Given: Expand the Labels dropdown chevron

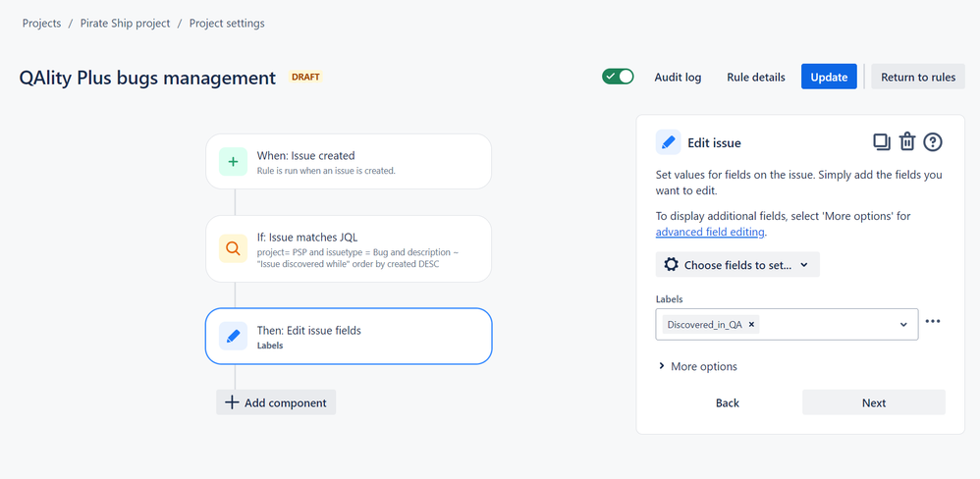Looking at the screenshot, I should [903, 325].
